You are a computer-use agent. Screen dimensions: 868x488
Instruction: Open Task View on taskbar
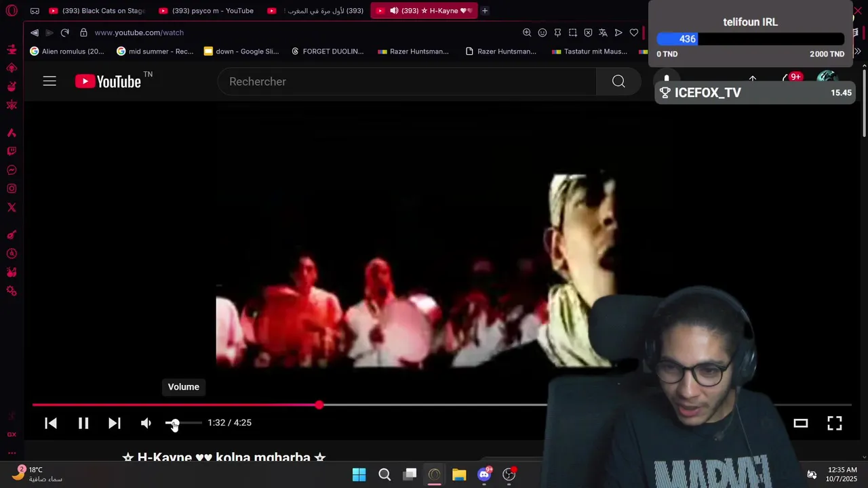pos(410,474)
